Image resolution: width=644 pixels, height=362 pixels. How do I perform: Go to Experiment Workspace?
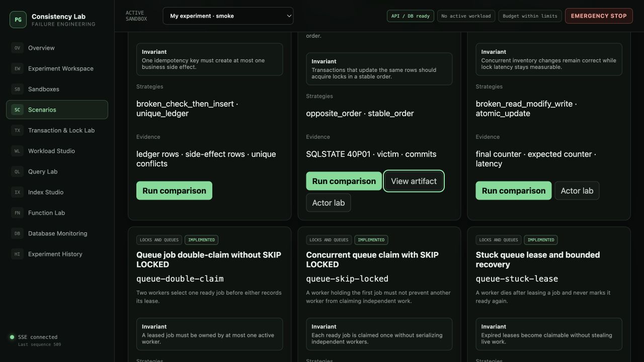click(x=57, y=68)
